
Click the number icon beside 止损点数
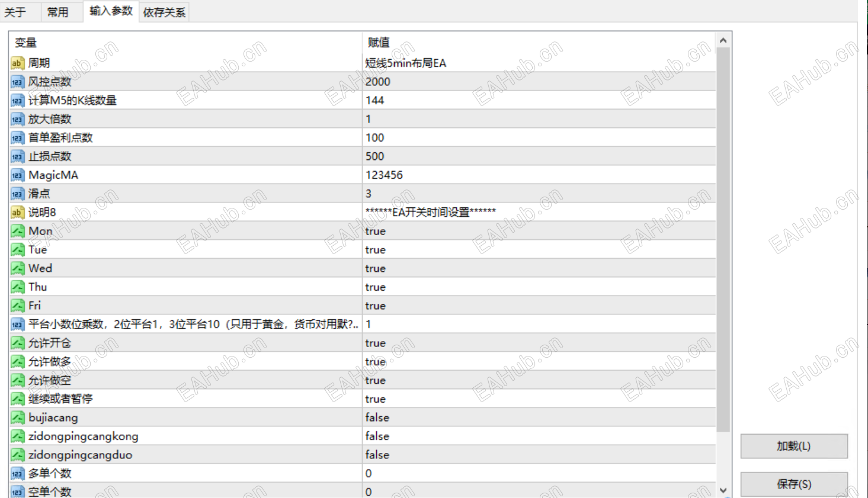(x=17, y=156)
